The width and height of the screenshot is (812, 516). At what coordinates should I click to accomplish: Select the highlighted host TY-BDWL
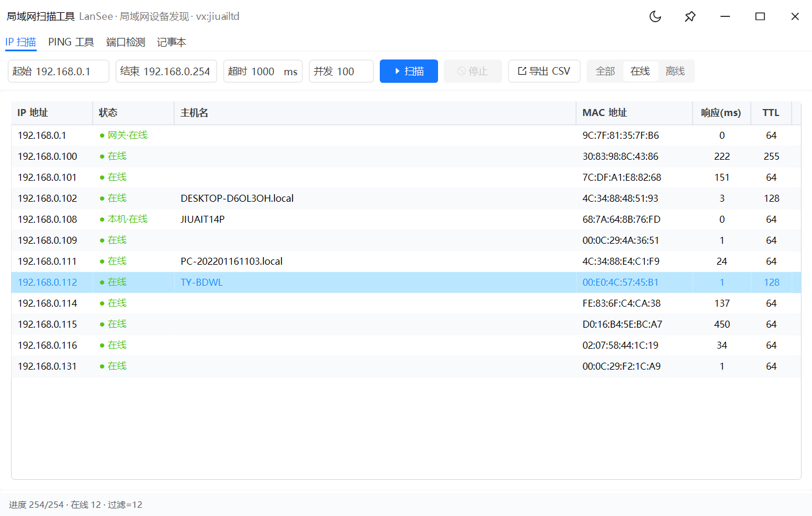[x=202, y=282]
